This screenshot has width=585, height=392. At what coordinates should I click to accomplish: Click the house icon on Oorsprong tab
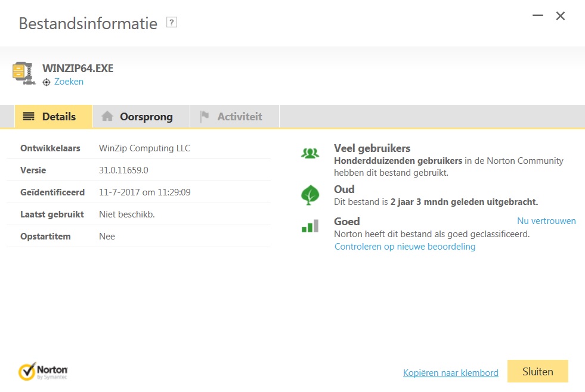(107, 117)
